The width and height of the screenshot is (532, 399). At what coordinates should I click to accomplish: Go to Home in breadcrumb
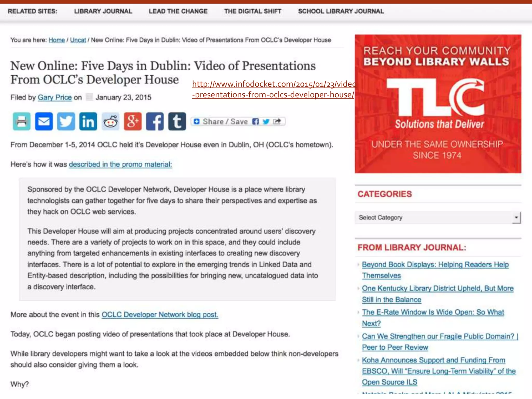pos(57,40)
